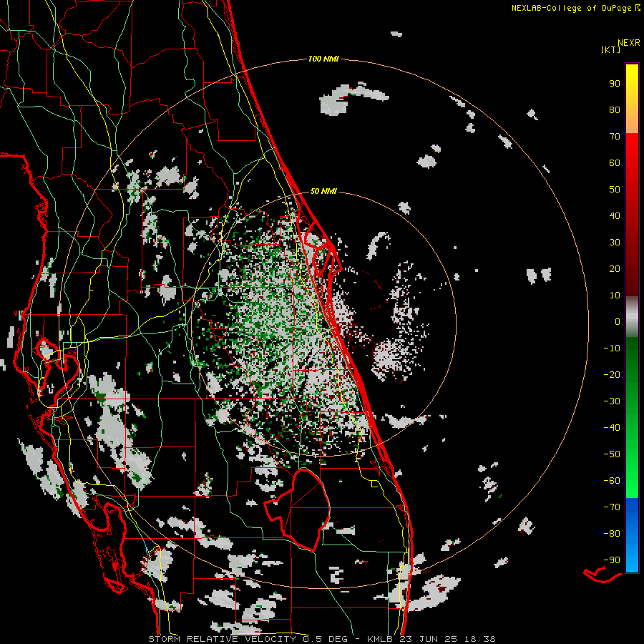Click the bright red segment of color bar
The height and width of the screenshot is (644, 644).
(x=632, y=215)
